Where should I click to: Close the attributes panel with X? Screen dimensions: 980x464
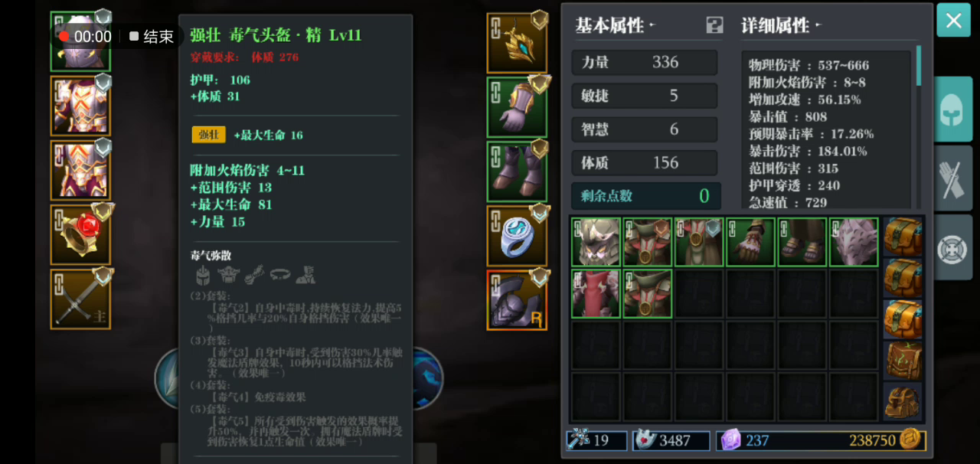tap(953, 21)
